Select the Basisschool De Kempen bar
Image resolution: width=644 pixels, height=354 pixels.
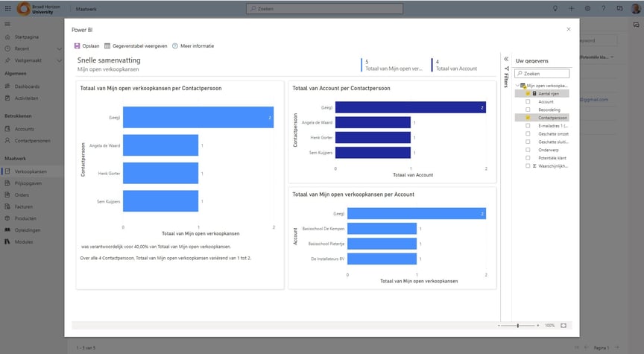click(x=382, y=228)
